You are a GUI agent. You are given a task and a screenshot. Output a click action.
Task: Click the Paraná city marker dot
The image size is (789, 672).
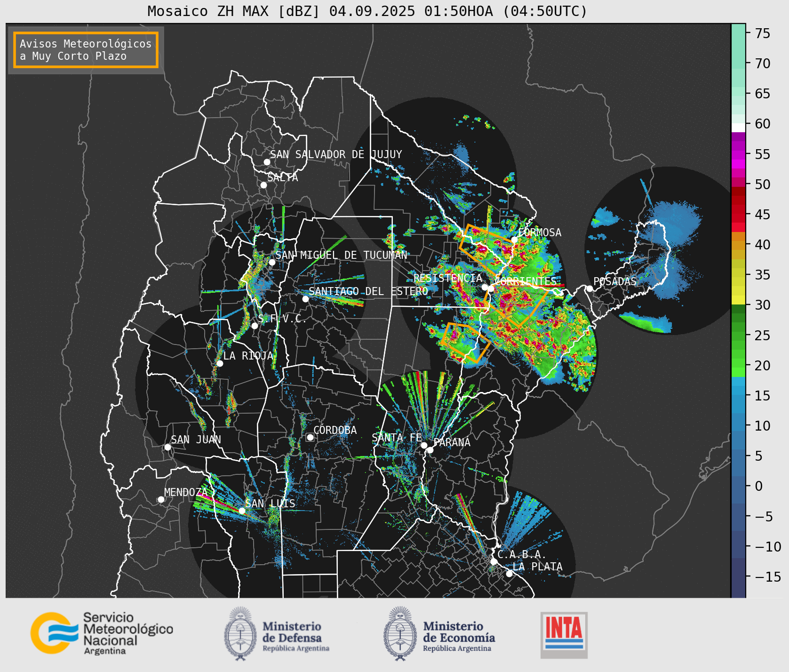(x=430, y=450)
